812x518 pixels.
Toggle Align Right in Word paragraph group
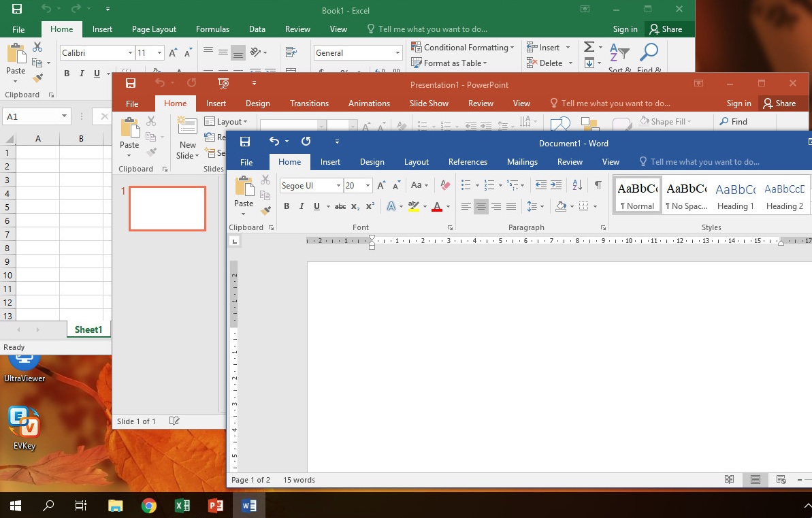coord(496,206)
